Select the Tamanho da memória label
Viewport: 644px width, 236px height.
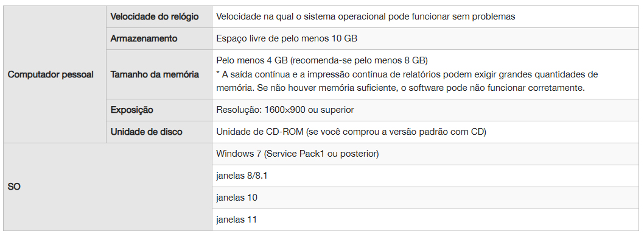point(155,74)
